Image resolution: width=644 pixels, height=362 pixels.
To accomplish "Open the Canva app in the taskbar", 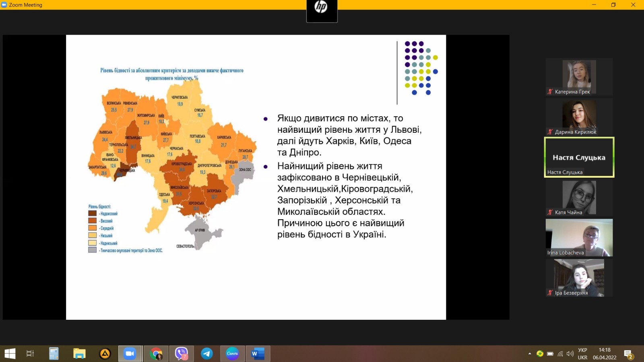I will [232, 354].
